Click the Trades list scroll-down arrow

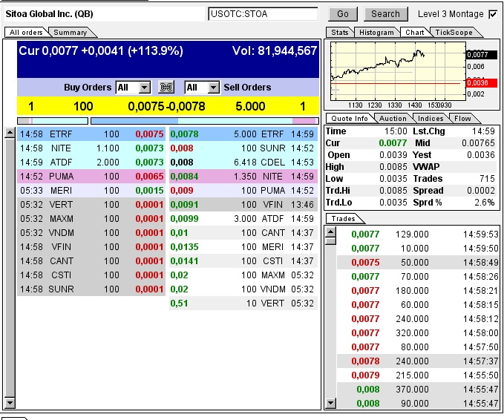click(330, 403)
